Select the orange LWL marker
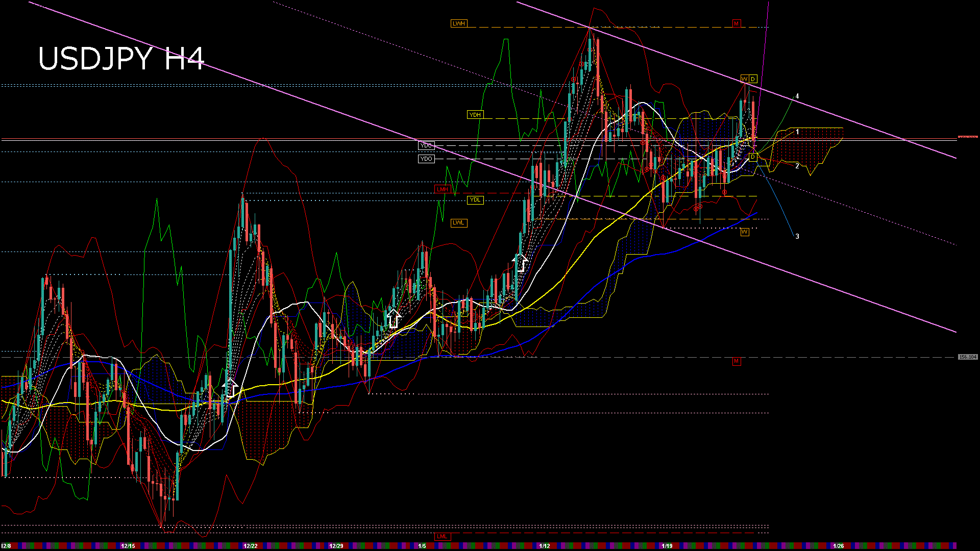The image size is (980, 551). point(459,223)
